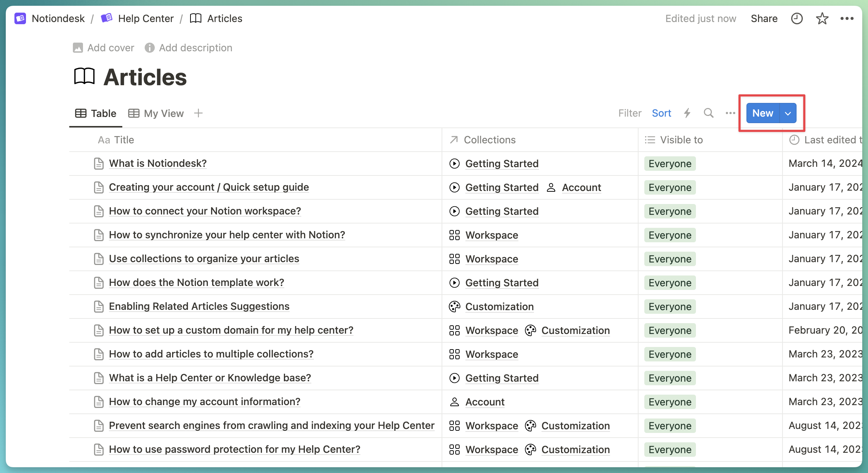Star this page as favorite
Viewport: 868px width, 473px height.
click(x=822, y=18)
